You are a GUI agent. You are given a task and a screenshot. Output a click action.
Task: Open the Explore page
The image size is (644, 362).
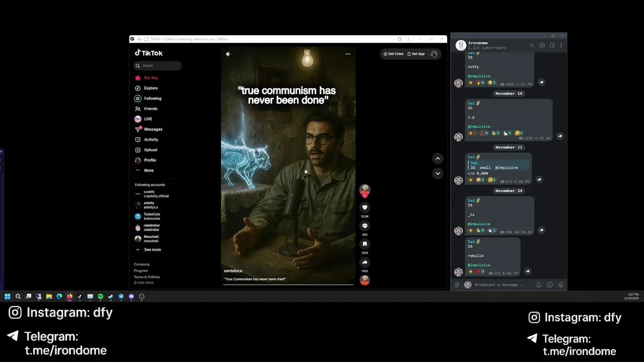pyautogui.click(x=146, y=88)
